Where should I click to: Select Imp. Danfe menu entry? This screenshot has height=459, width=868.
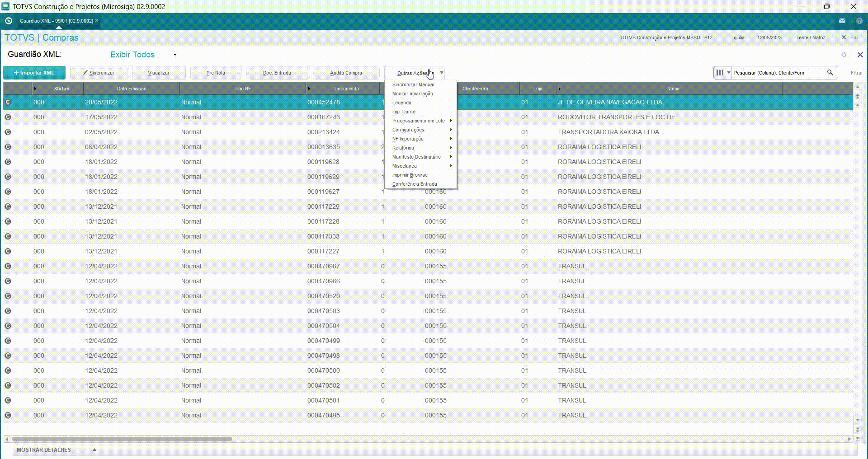[404, 112]
